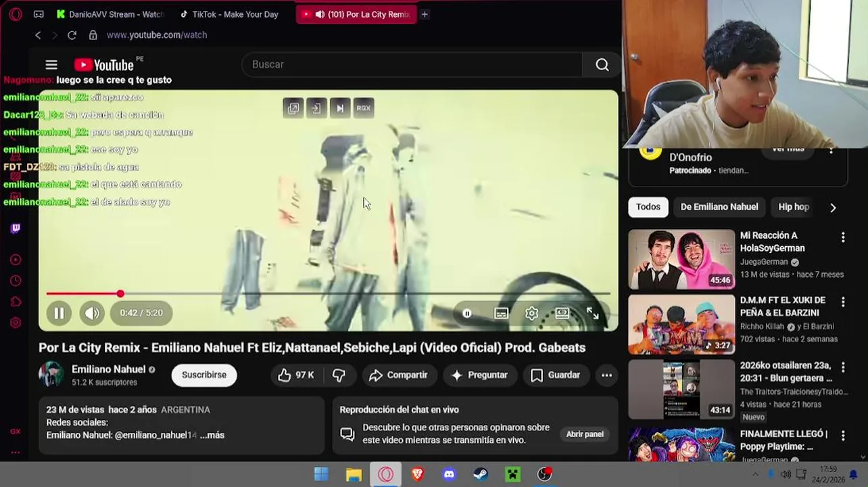
Task: Reload the current YouTube page
Action: pos(72,35)
